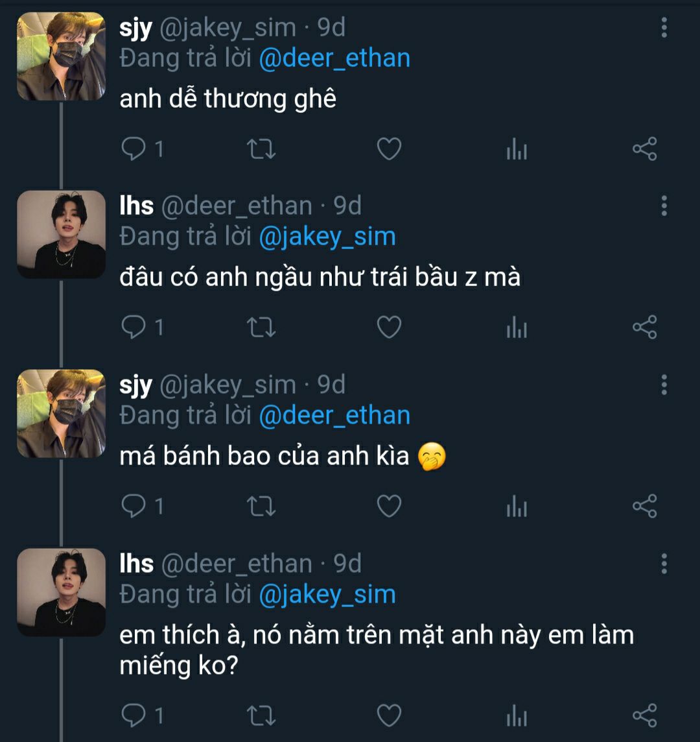View analytics for "em thích à" tweet
The width and height of the screenshot is (700, 742).
coord(517,715)
